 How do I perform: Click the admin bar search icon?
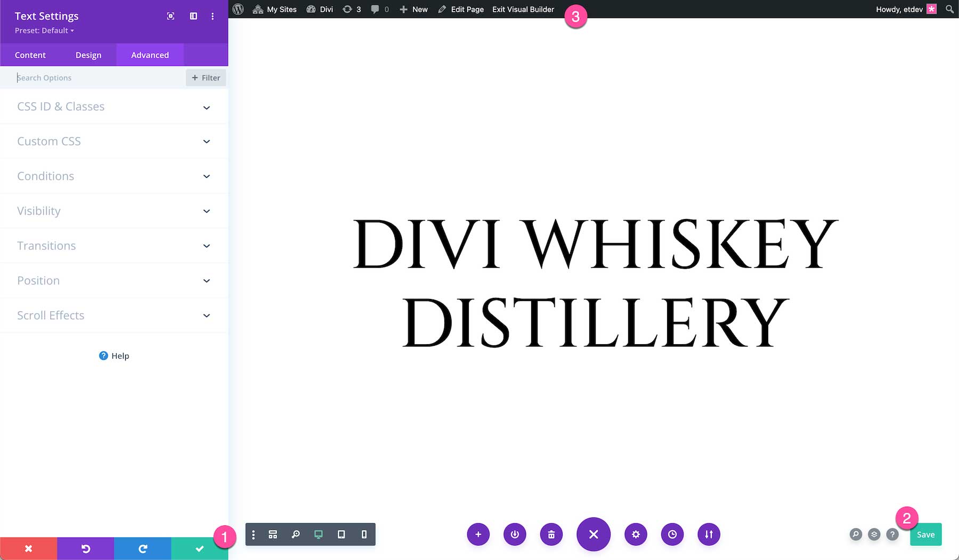tap(949, 9)
